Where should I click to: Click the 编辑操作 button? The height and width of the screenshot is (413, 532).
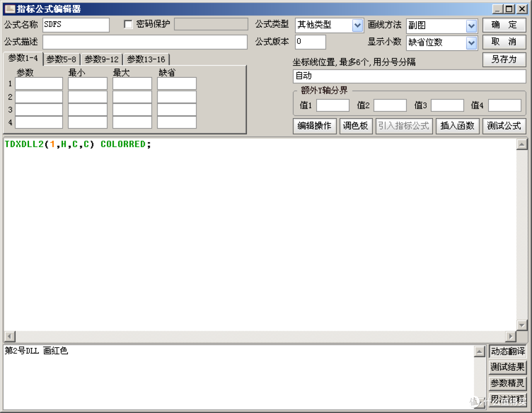coord(314,126)
